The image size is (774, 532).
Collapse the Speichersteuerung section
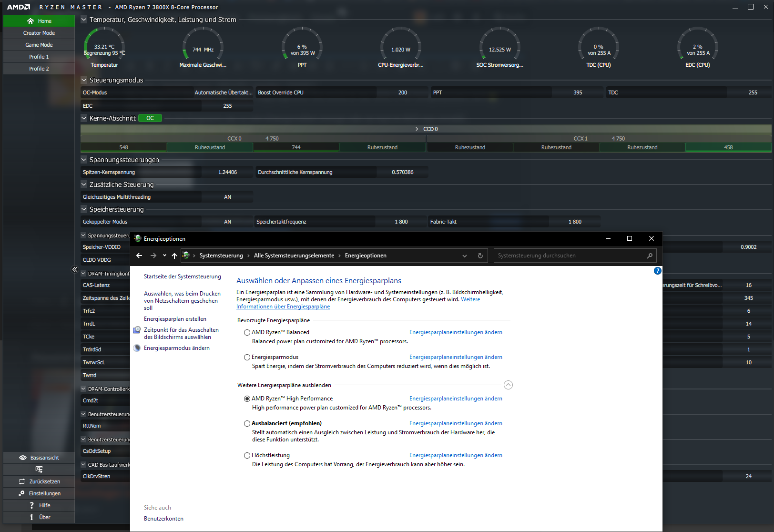pyautogui.click(x=84, y=209)
